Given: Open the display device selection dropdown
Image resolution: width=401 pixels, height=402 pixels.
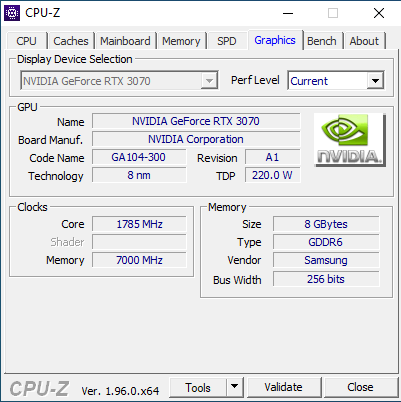Looking at the screenshot, I should click(119, 80).
